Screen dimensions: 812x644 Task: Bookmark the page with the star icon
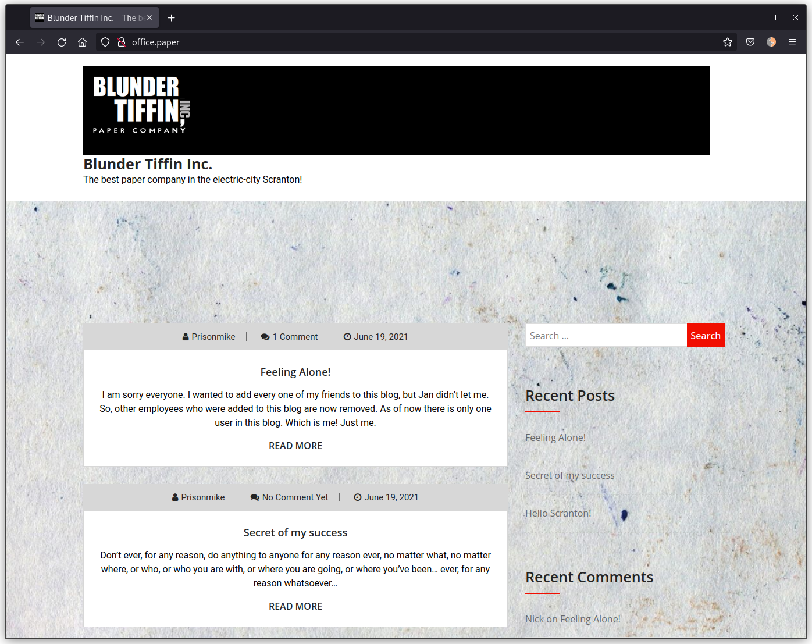[x=727, y=42]
